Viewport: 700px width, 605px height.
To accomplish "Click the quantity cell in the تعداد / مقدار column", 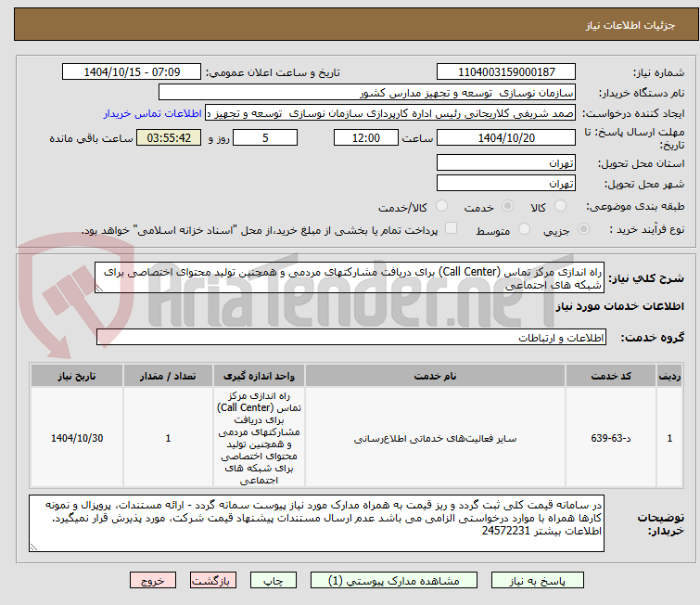I will (168, 438).
